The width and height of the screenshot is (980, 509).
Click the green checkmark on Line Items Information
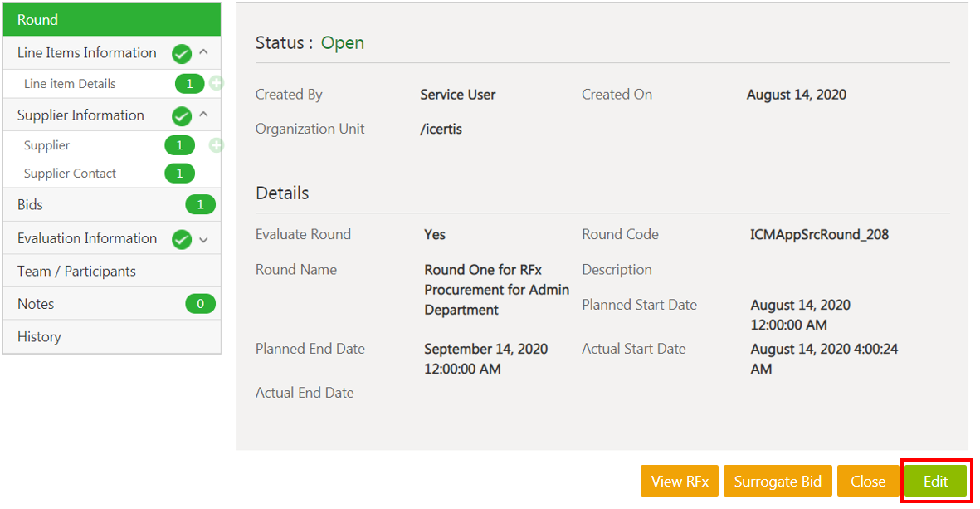[182, 54]
